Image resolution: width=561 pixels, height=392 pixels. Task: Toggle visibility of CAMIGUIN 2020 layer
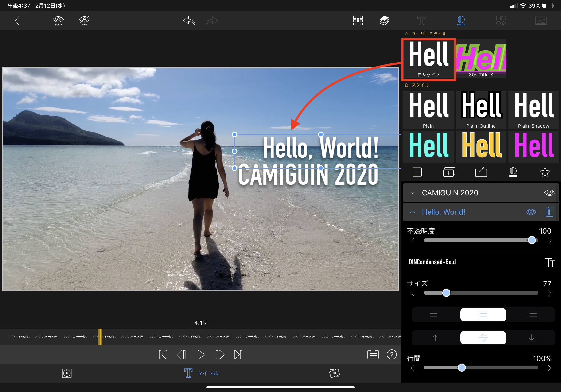click(549, 192)
